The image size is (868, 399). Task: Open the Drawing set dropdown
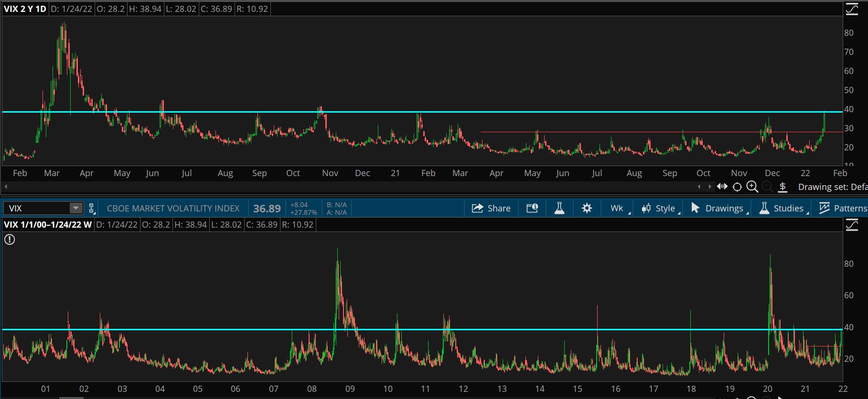pos(833,187)
